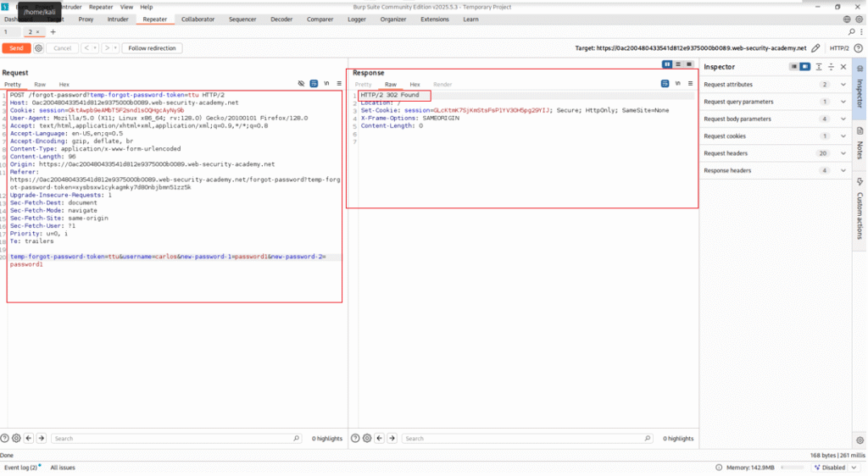
Task: Select the Request Hex view tab
Action: (64, 85)
